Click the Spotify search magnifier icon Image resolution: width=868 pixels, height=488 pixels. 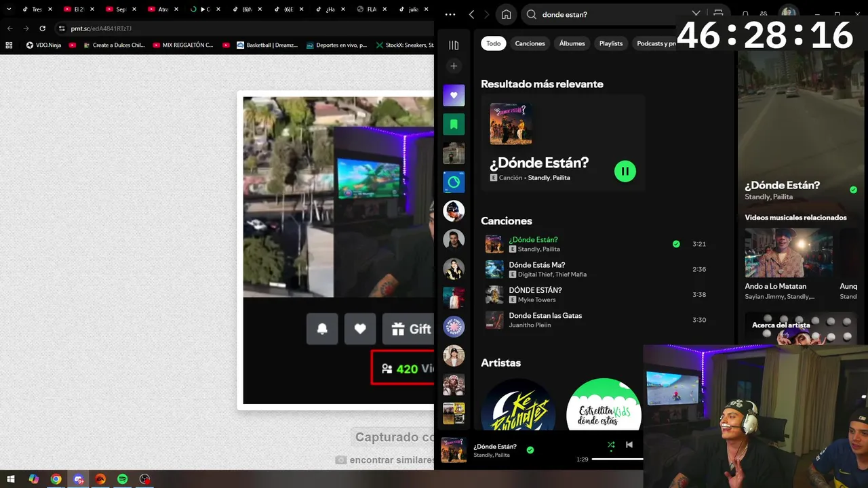coord(532,14)
